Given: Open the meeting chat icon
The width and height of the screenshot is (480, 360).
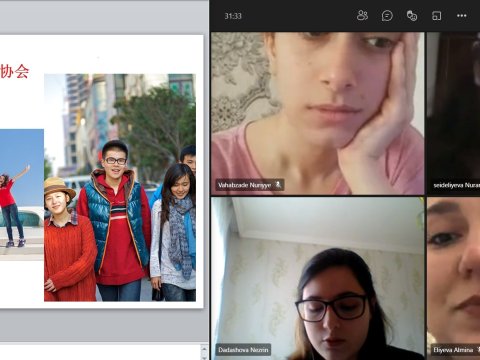Looking at the screenshot, I should click(x=387, y=16).
